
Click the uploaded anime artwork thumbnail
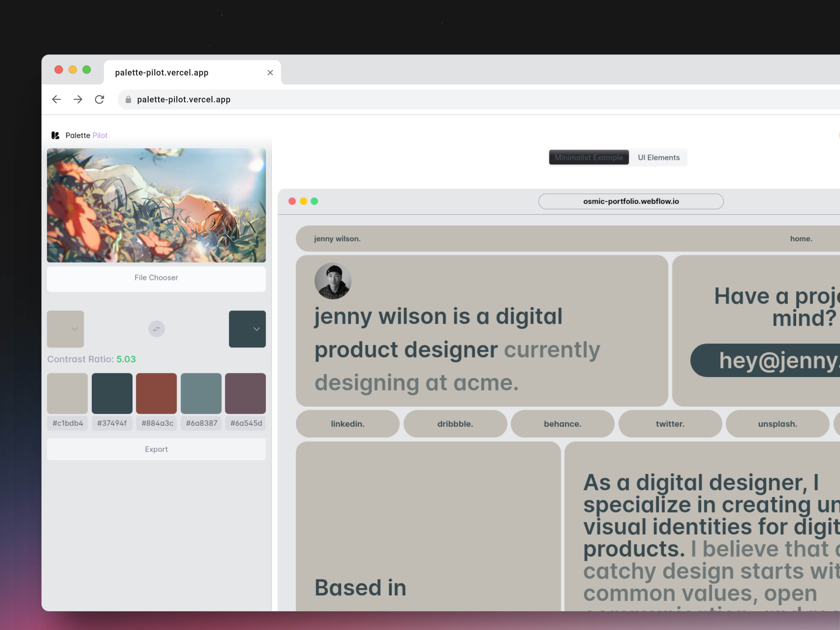156,205
